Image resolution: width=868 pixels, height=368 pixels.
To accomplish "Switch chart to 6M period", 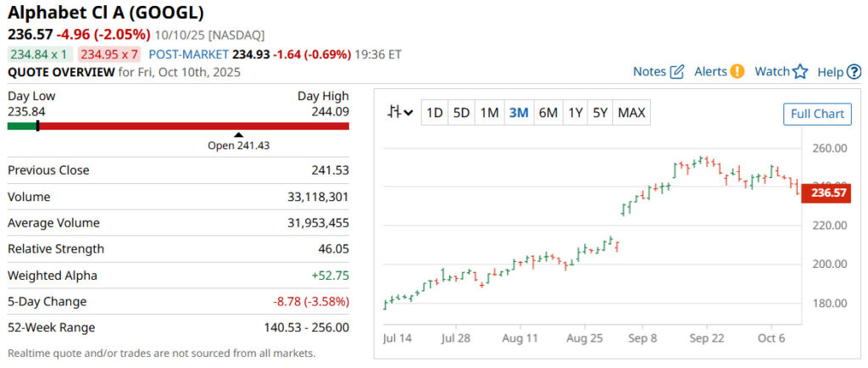I will pyautogui.click(x=548, y=113).
